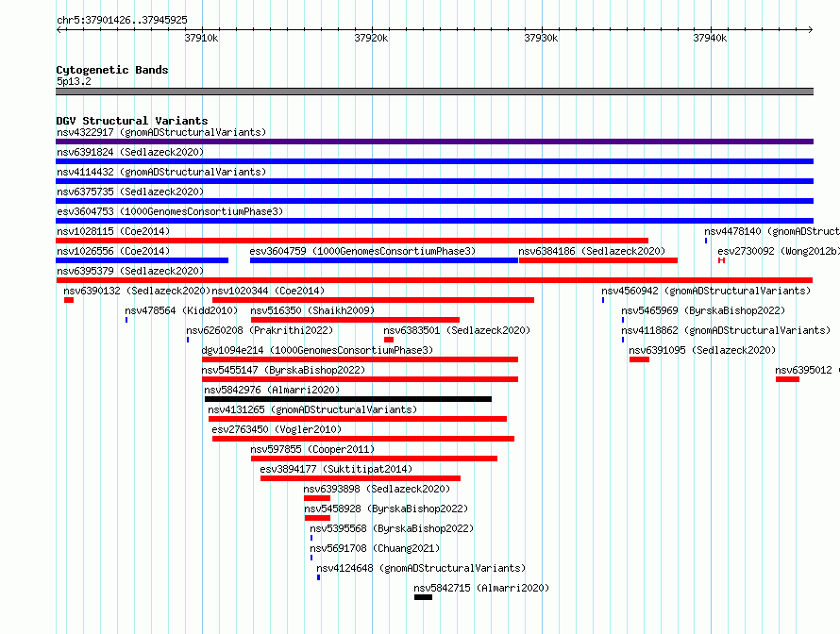This screenshot has width=840, height=634.
Task: Click the red esv2763450 variant bar
Action: 363,439
